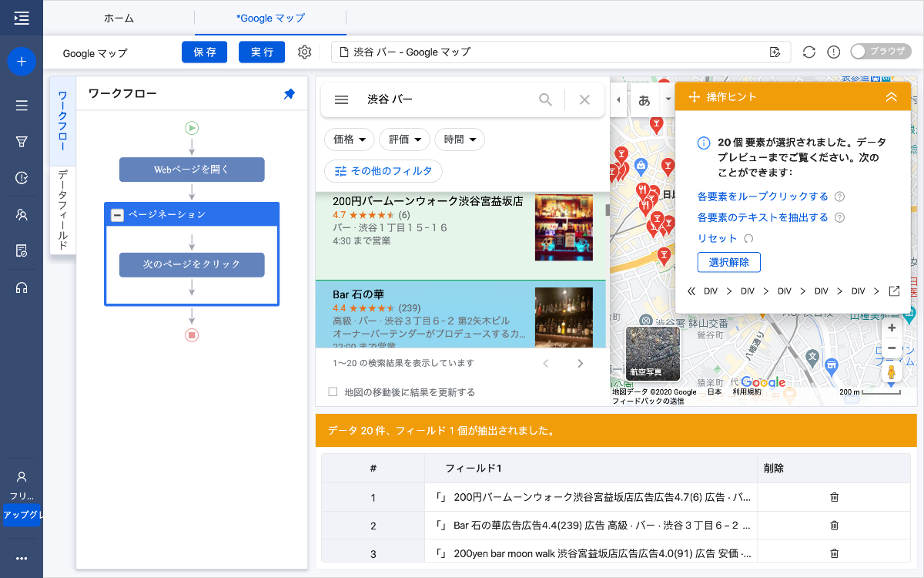The width and height of the screenshot is (924, 578).
Task: Click help icon beside loop click option
Action: tap(840, 197)
